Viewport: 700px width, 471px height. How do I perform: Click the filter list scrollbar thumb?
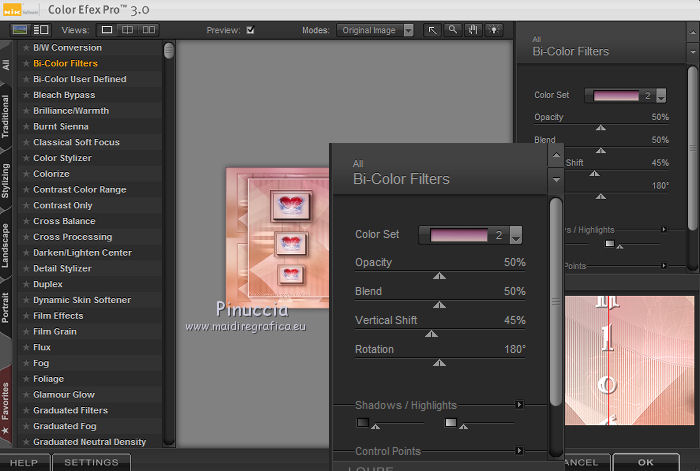(x=169, y=50)
